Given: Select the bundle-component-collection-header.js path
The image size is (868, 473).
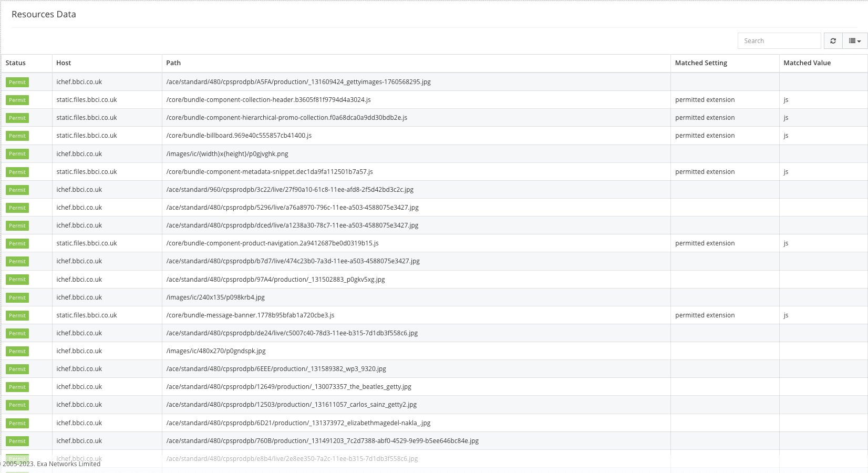Looking at the screenshot, I should (x=268, y=100).
